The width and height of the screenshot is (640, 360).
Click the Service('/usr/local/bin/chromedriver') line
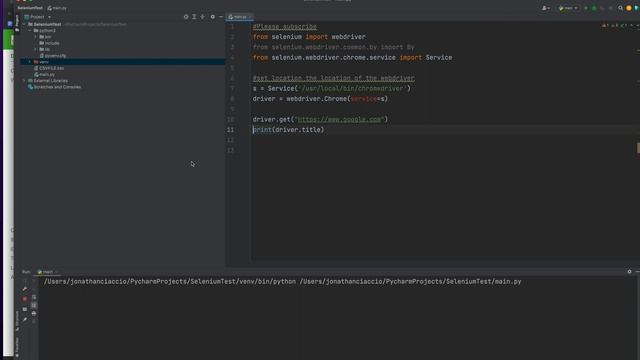(331, 89)
